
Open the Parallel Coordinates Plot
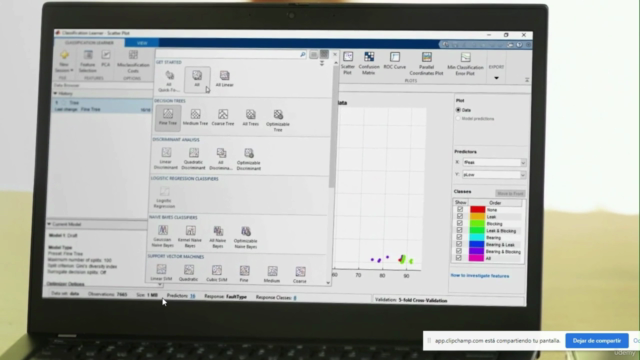click(x=426, y=64)
